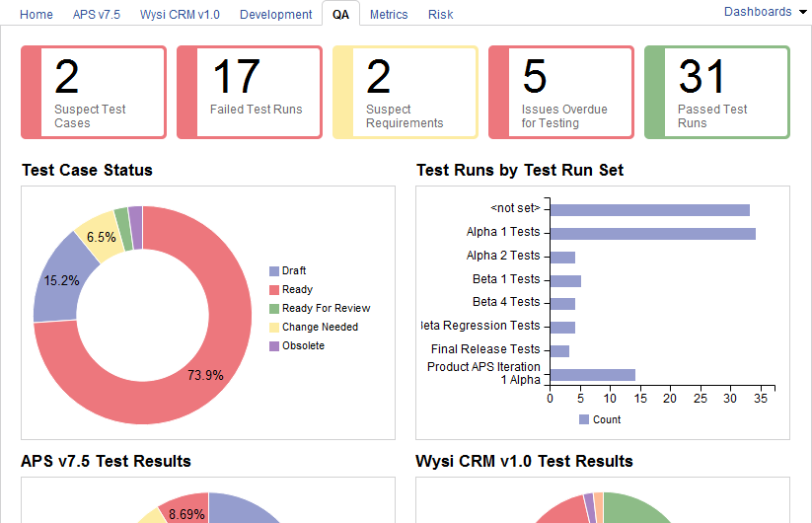View Issues Overdue for Testing tile
Viewport: 812px width, 523px height.
click(561, 92)
